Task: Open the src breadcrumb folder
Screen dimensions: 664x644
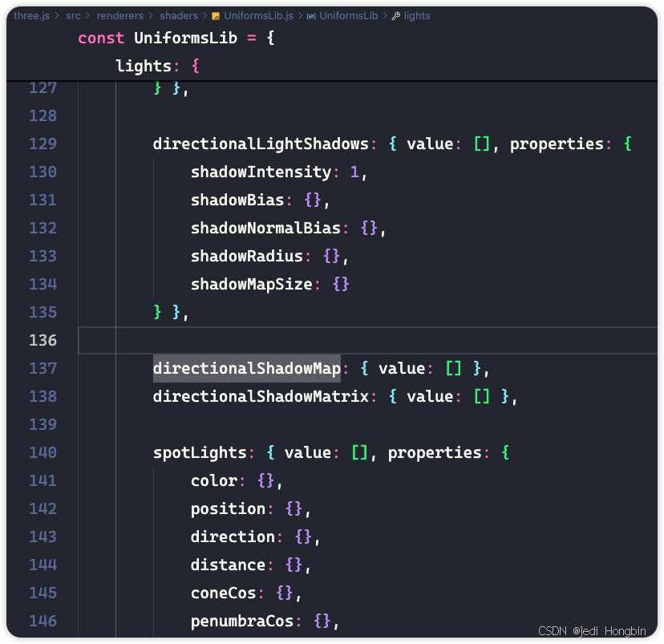Action: point(73,16)
